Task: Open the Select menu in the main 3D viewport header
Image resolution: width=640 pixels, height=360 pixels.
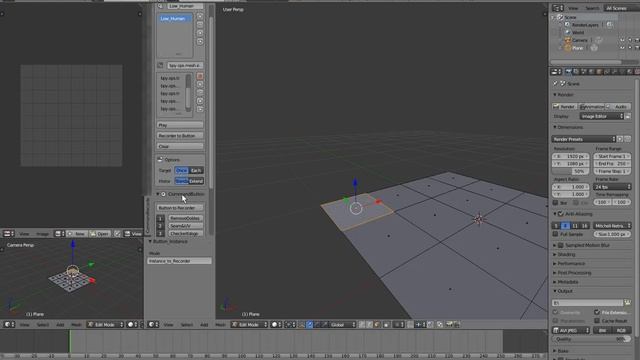Action: (x=187, y=325)
